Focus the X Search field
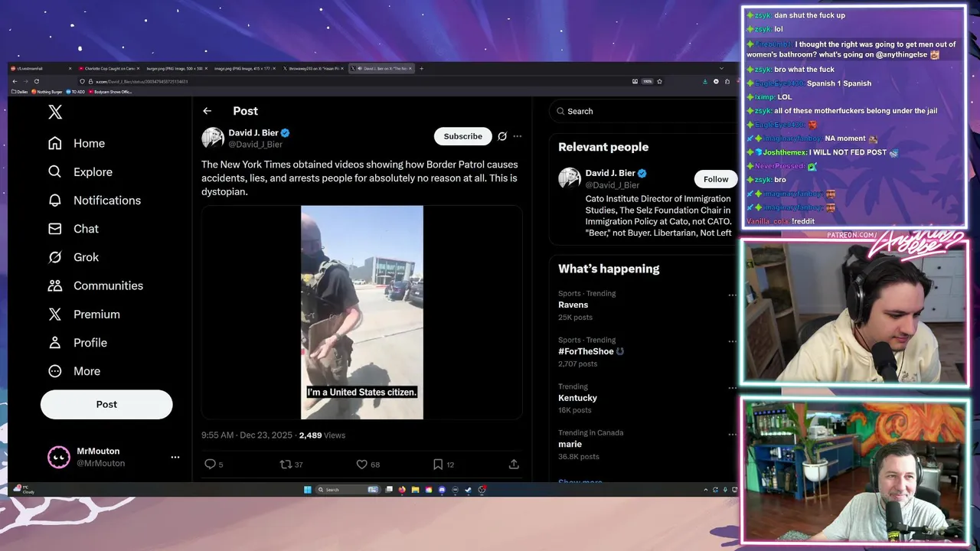The height and width of the screenshot is (551, 980). [x=643, y=111]
